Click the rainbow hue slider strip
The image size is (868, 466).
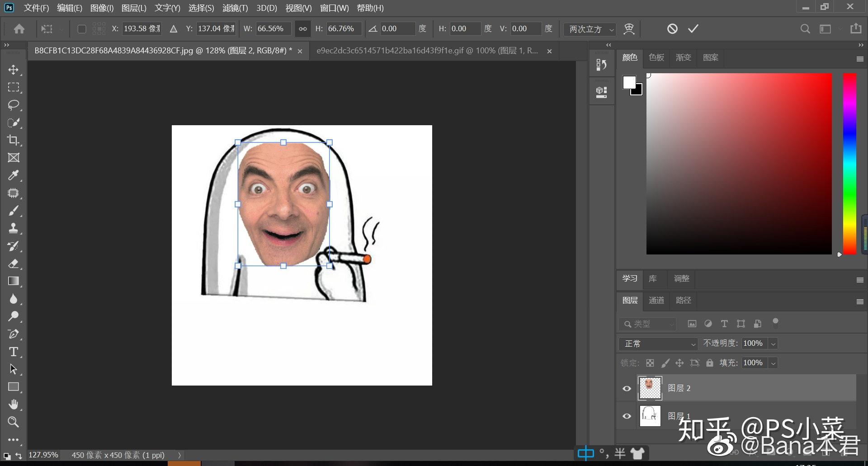click(849, 164)
